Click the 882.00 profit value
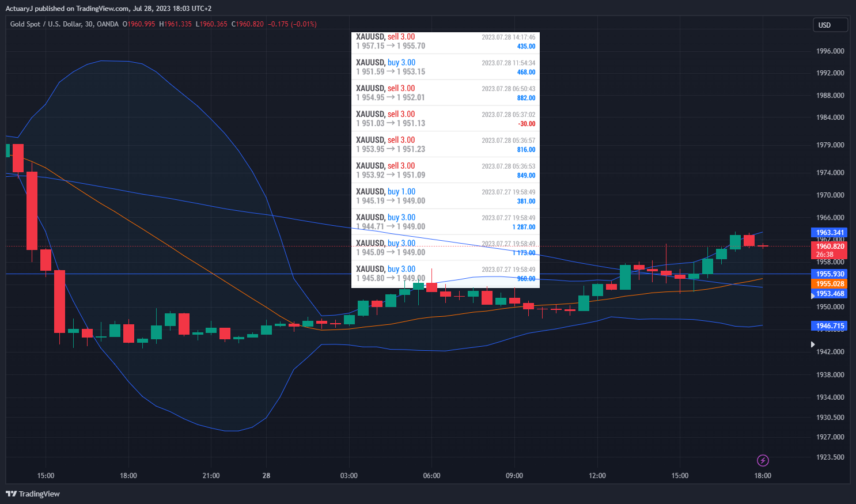Image resolution: width=856 pixels, height=504 pixels. (526, 98)
